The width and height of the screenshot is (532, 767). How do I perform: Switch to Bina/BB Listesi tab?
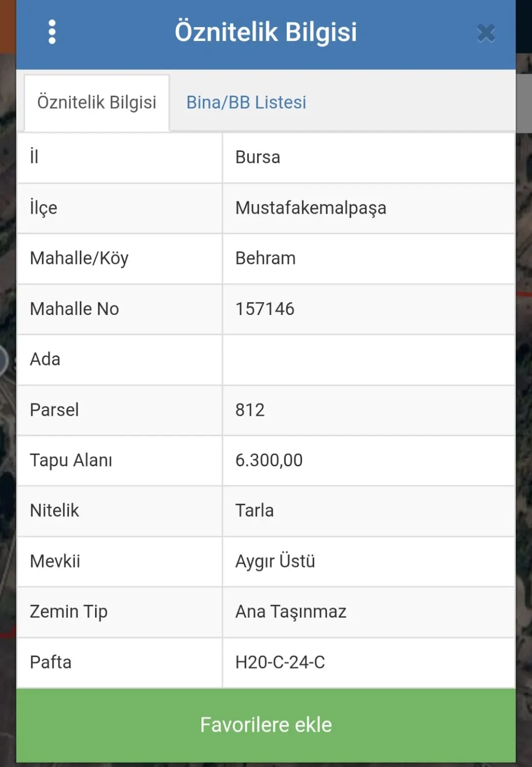click(x=246, y=102)
